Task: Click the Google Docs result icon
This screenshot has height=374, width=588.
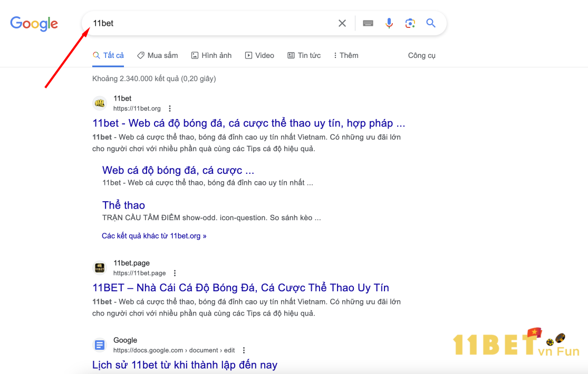Action: 100,345
